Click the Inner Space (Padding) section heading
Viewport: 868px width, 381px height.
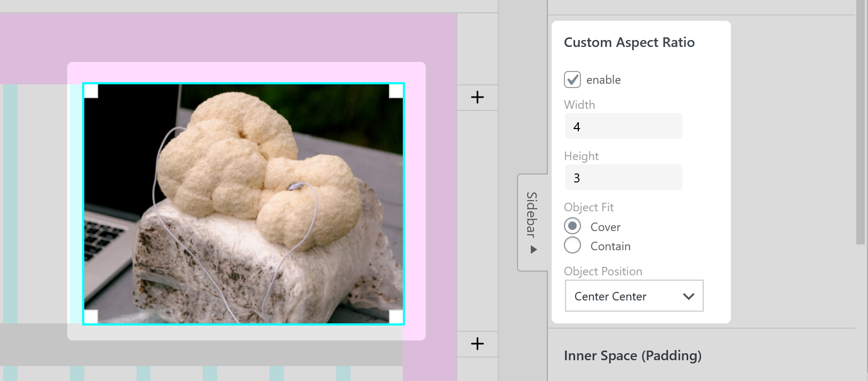click(632, 356)
